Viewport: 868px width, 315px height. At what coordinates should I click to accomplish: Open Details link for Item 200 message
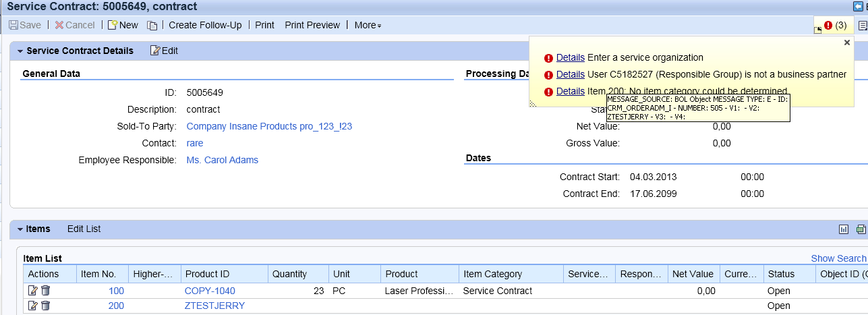[x=570, y=91]
